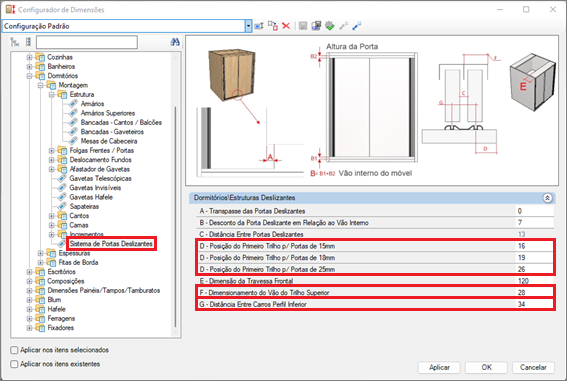Collapse the Dormitórios tree node
Viewport: 567px width, 381px height.
coord(29,76)
